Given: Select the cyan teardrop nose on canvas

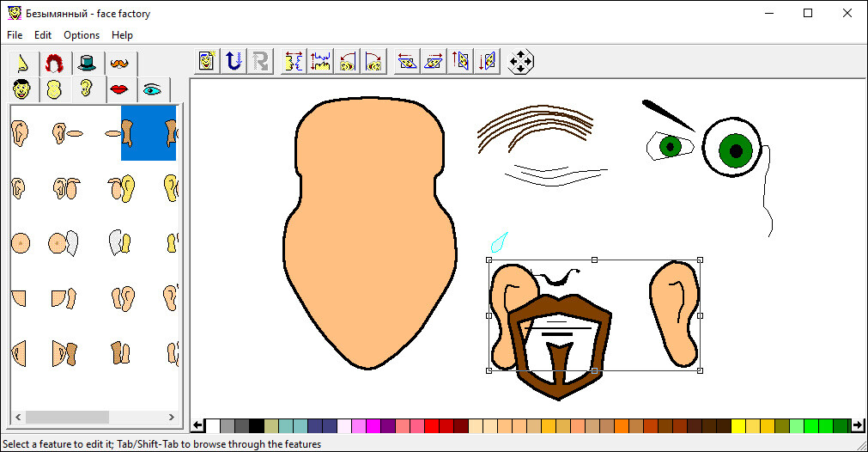Looking at the screenshot, I should [x=500, y=242].
